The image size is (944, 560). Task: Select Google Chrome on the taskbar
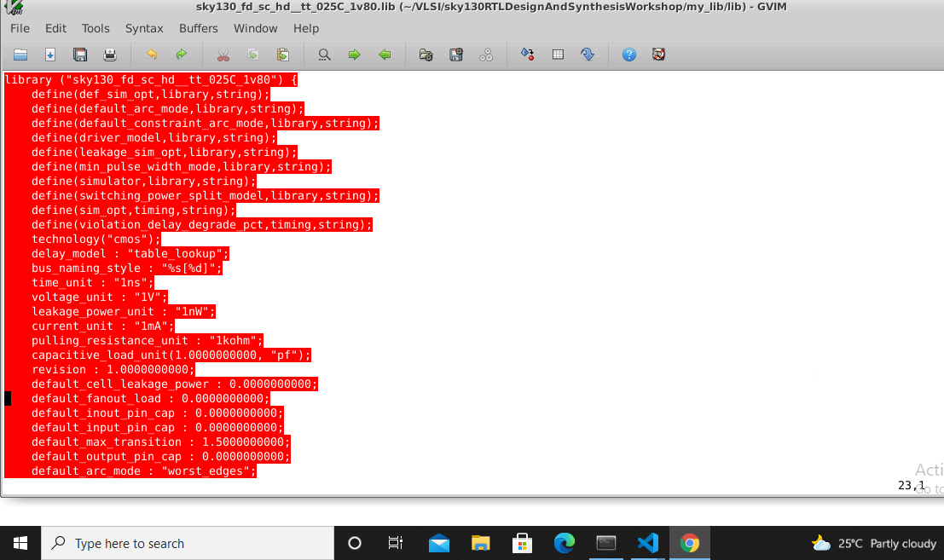click(689, 543)
